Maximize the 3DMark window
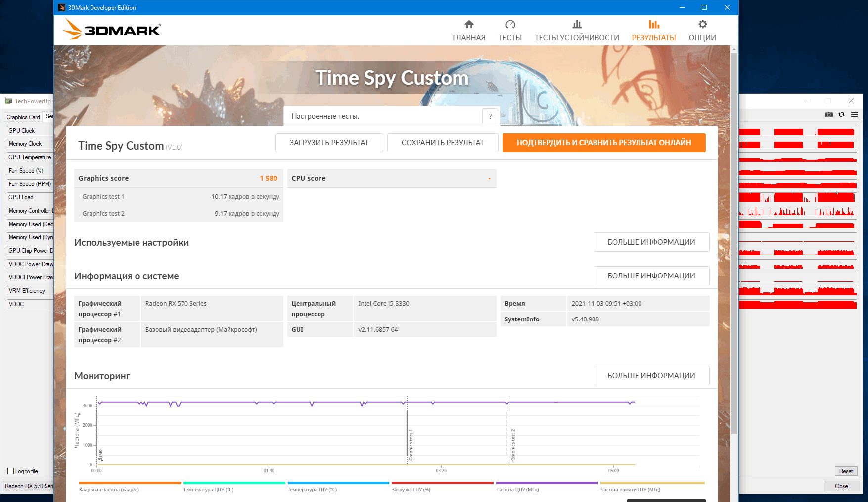 coord(704,7)
